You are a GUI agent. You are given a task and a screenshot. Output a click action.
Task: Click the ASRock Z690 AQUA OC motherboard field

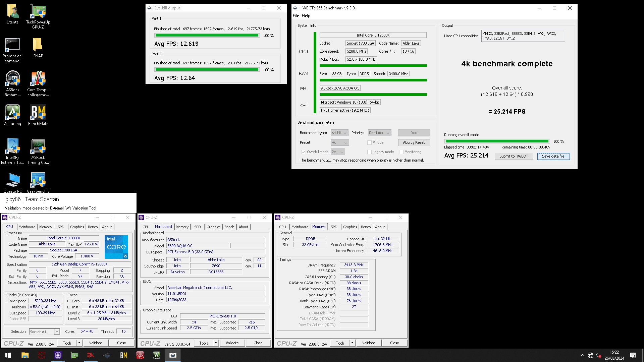coord(340,88)
